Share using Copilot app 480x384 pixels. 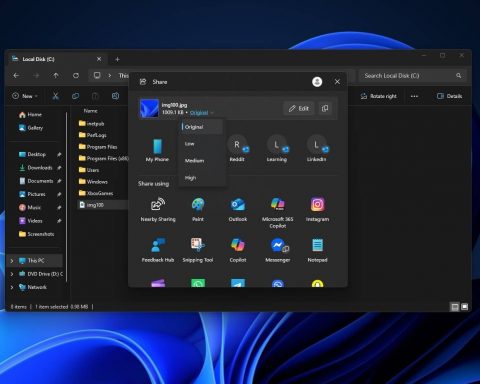(238, 250)
